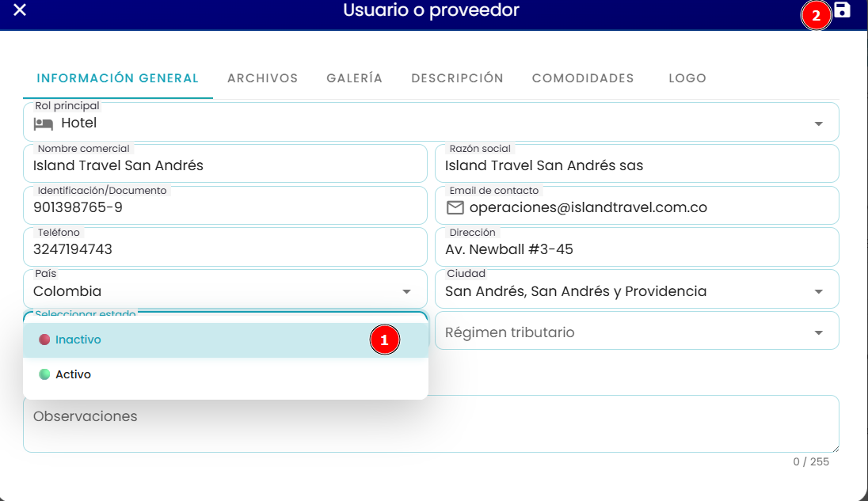Expand the Ciudad dropdown arrow
868x501 pixels.
point(819,291)
